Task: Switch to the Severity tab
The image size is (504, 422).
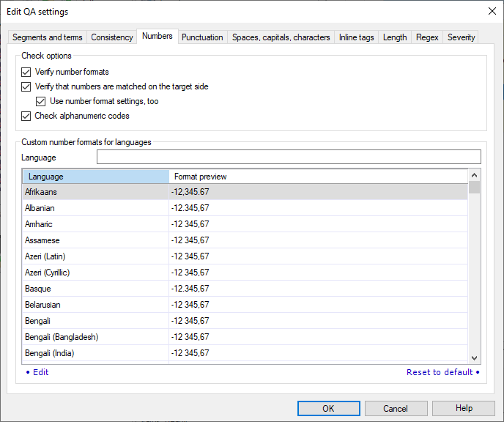Action: [461, 37]
